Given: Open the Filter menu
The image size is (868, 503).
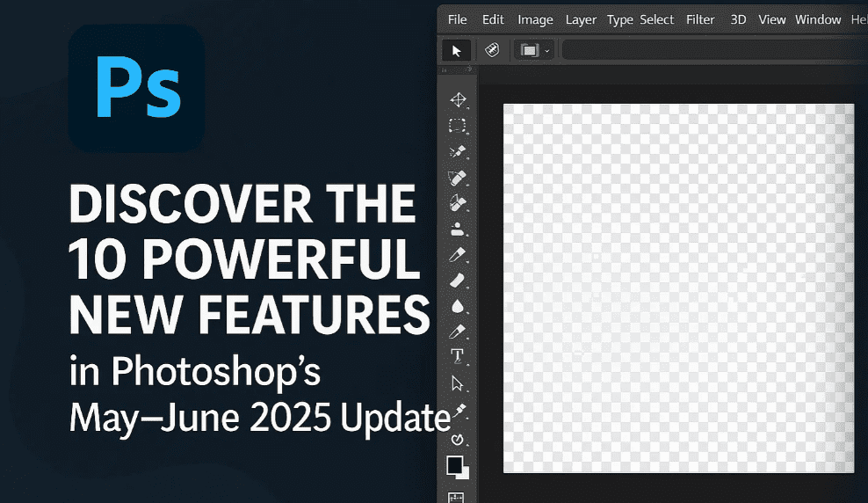Looking at the screenshot, I should (700, 20).
